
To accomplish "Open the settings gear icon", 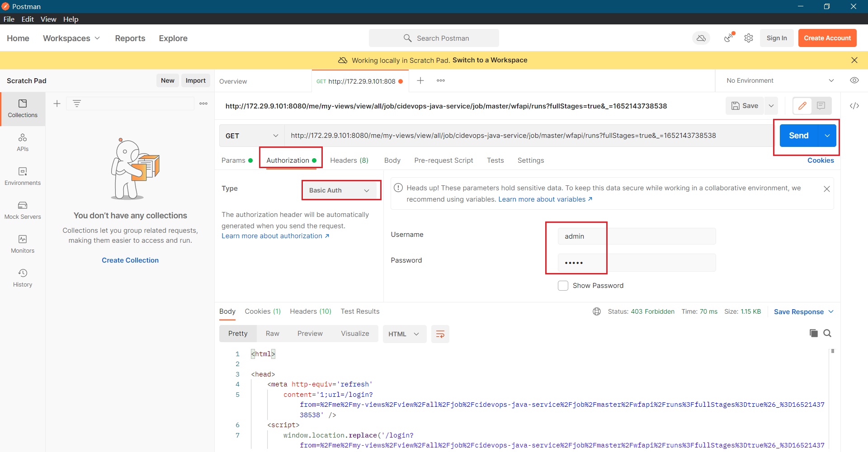I will click(749, 38).
